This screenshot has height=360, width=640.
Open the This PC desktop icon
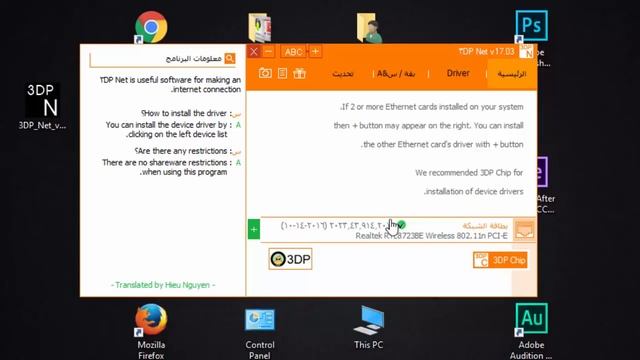[x=369, y=327]
